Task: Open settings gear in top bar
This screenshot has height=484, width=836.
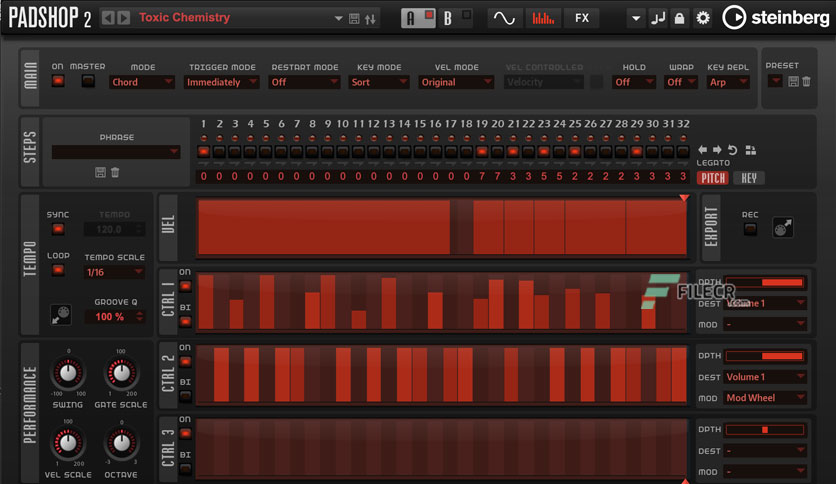Action: pyautogui.click(x=703, y=18)
